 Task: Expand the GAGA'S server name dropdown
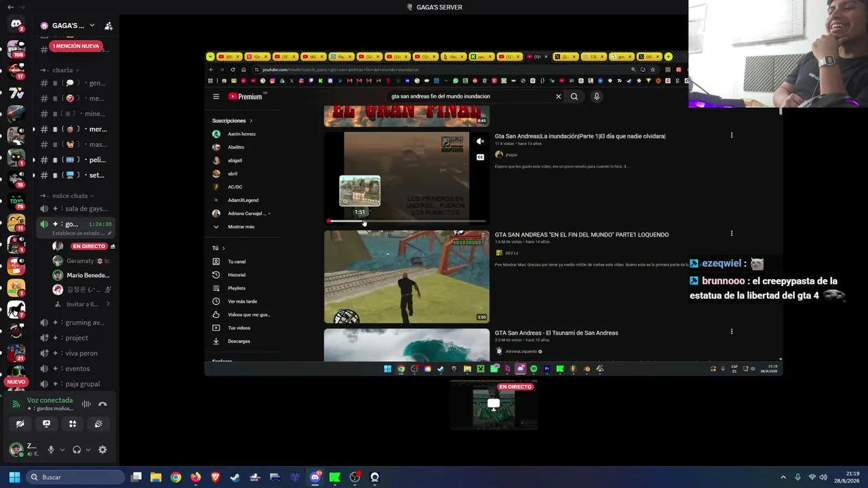click(x=92, y=26)
